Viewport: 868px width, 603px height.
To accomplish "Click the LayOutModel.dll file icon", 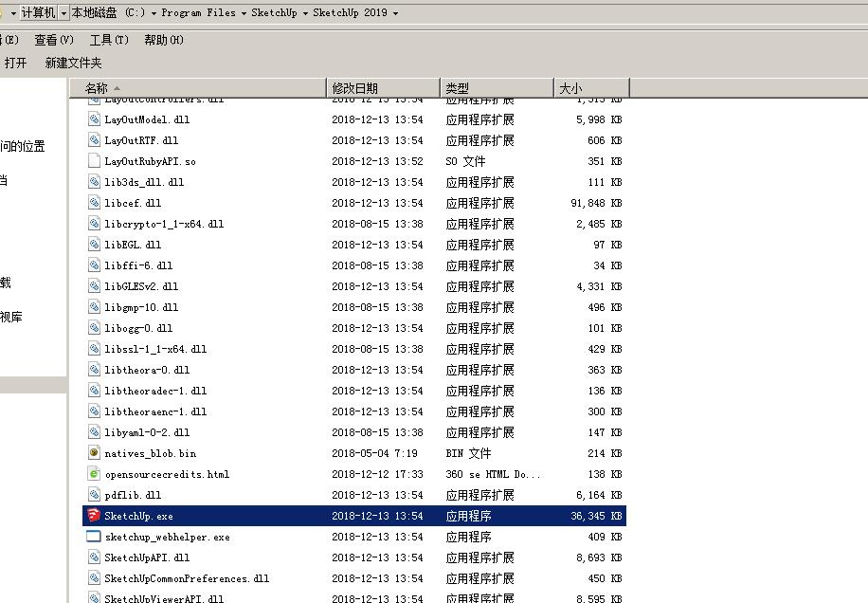I will [x=94, y=119].
